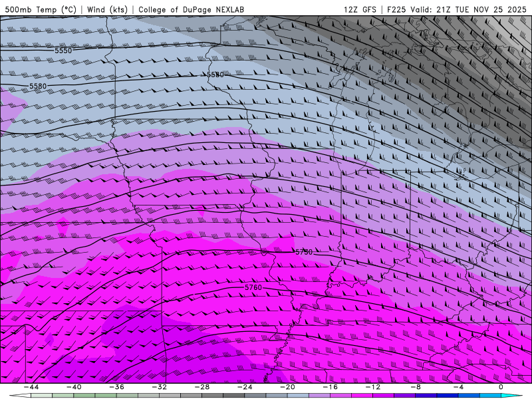Click the -12 color scale label
This screenshot has height=399, width=532.
pos(373,387)
